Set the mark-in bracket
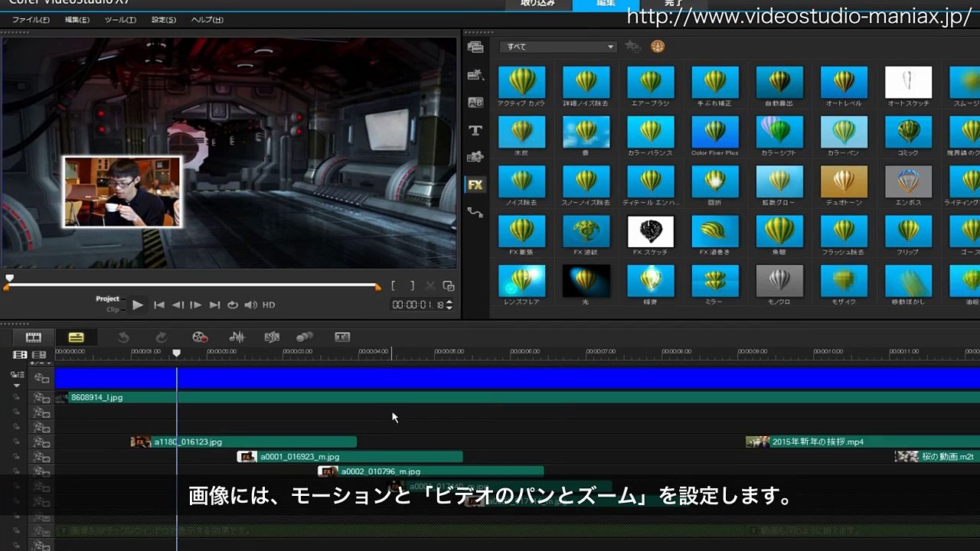Screen dimensions: 980x551 click(x=394, y=286)
